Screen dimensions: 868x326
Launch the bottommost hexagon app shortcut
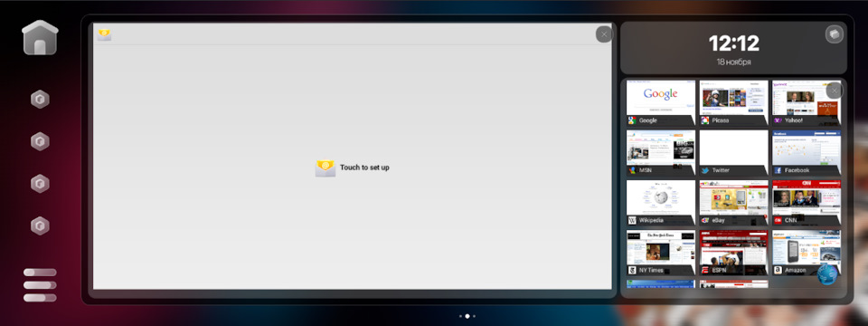40,225
